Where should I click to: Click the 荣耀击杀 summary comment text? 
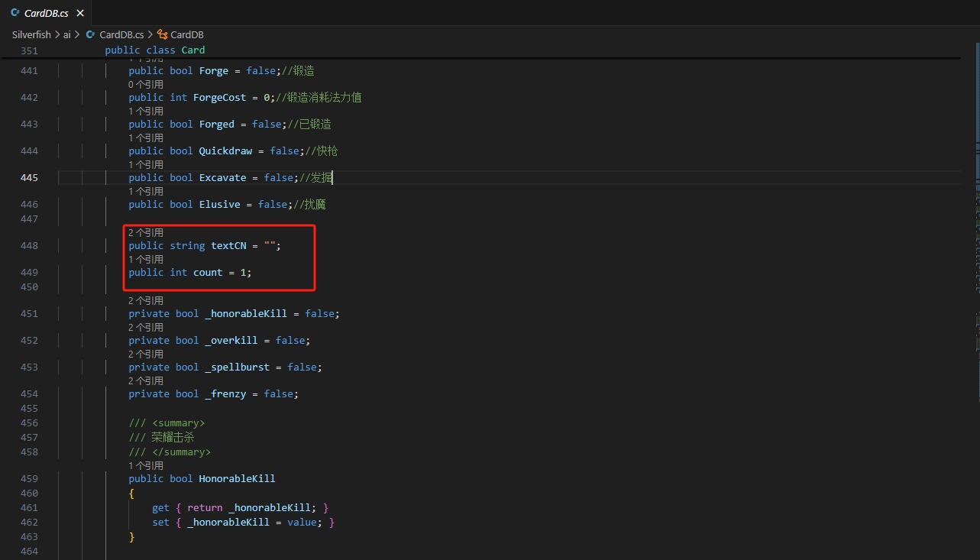[173, 438]
